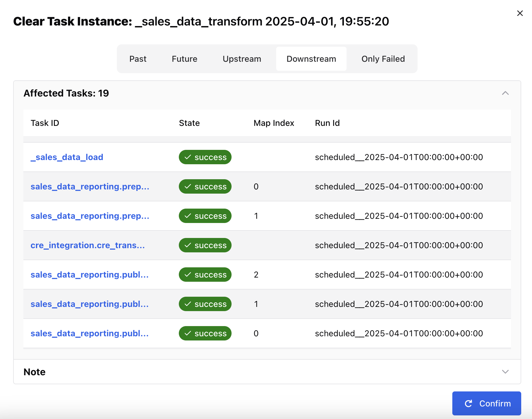Open the _sales_data_load task link
The image size is (532, 419).
tap(67, 157)
